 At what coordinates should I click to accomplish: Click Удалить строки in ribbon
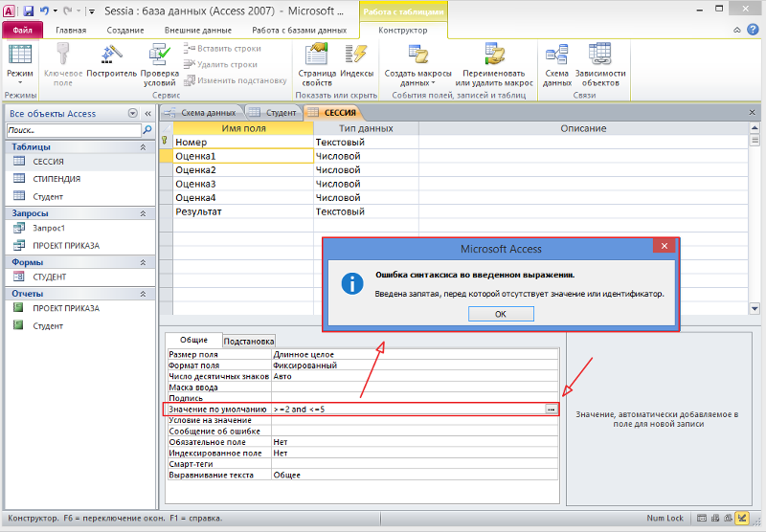pos(221,64)
